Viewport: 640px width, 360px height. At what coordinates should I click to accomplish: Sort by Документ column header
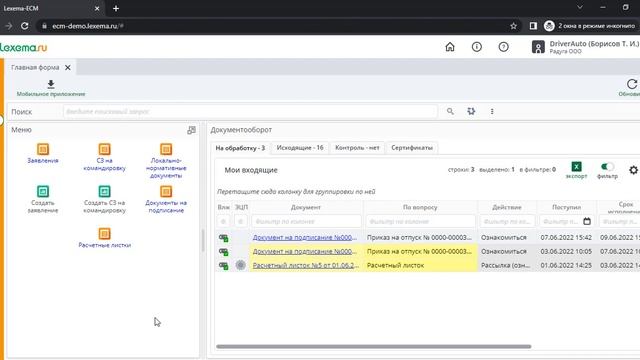(x=306, y=207)
